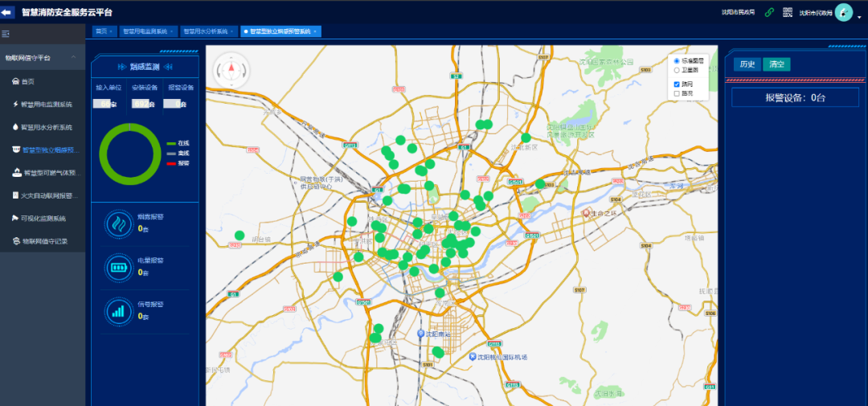Click the 清空 clear button

tap(776, 64)
